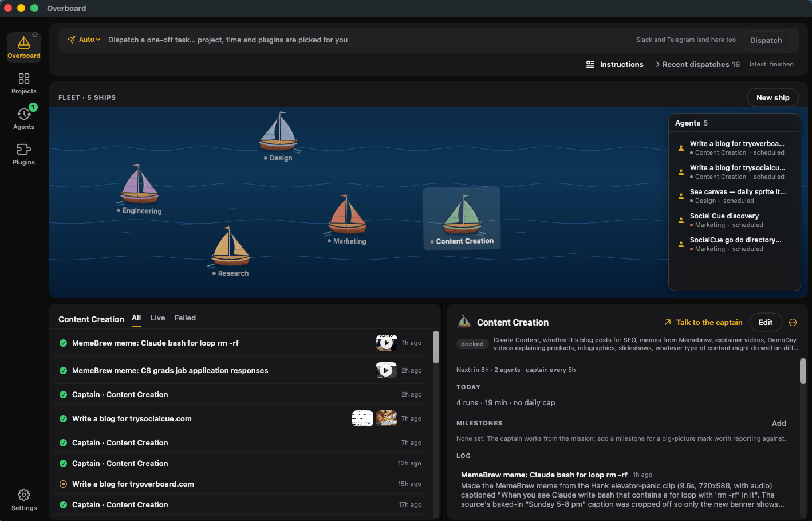Open the Agents section
This screenshot has height=521, width=812.
click(24, 119)
